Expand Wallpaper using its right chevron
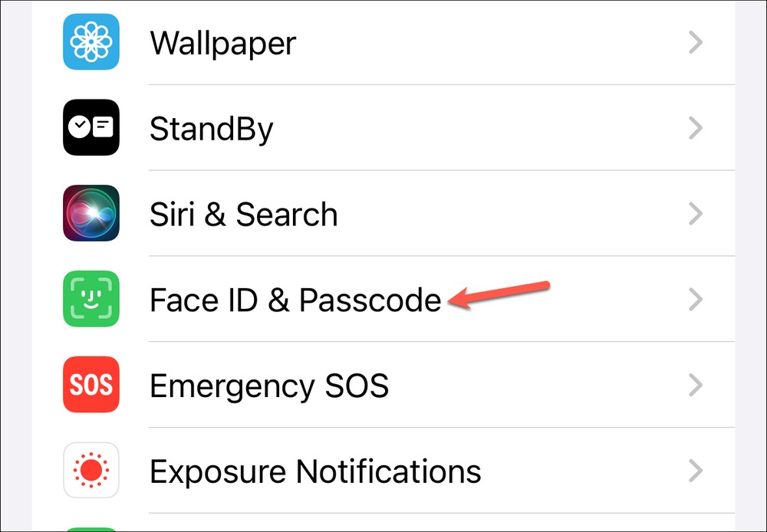 [x=696, y=42]
